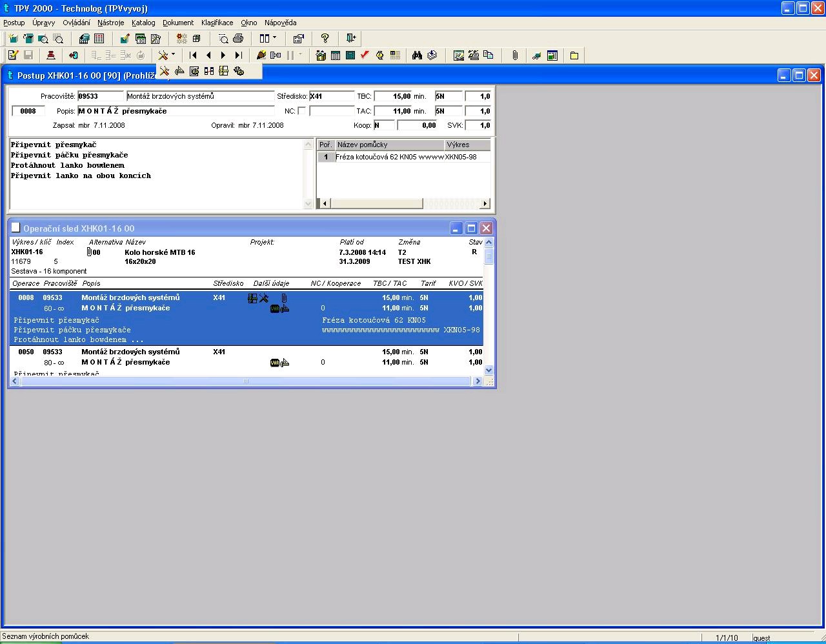Click the horizontal scrollbar in tools list
Screen dimensions: 826x644
[x=405, y=203]
